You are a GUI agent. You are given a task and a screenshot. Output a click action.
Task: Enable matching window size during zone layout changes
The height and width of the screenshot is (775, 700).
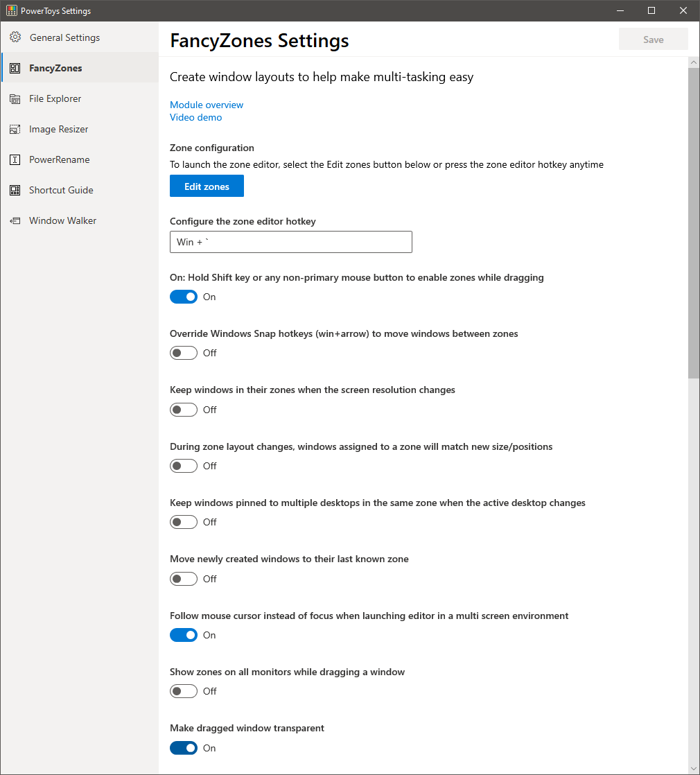[x=183, y=465]
